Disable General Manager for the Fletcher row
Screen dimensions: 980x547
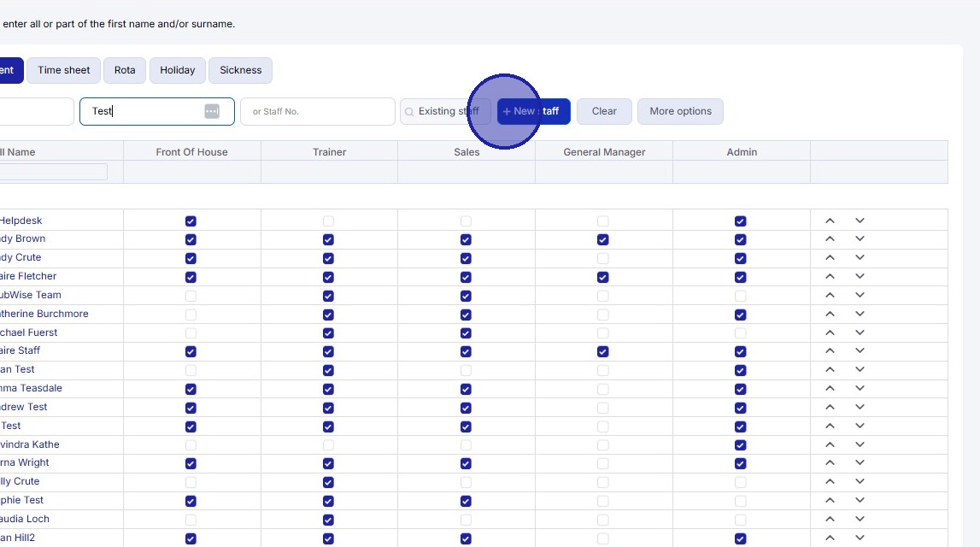click(x=603, y=277)
